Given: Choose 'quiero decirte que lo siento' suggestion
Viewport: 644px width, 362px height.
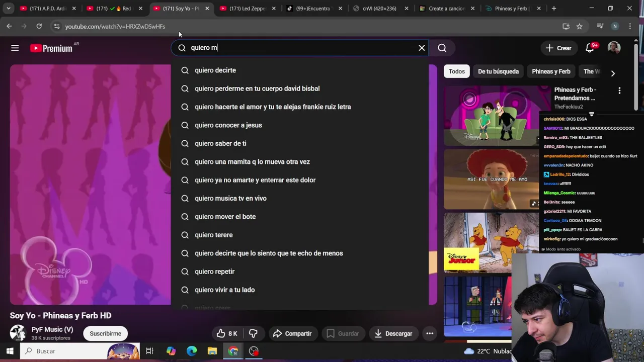Looking at the screenshot, I should click(299, 253).
